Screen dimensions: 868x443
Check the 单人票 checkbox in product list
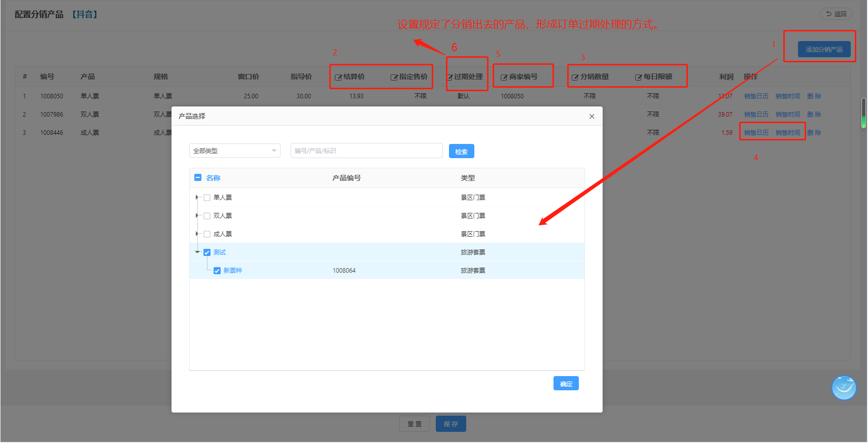coord(207,198)
